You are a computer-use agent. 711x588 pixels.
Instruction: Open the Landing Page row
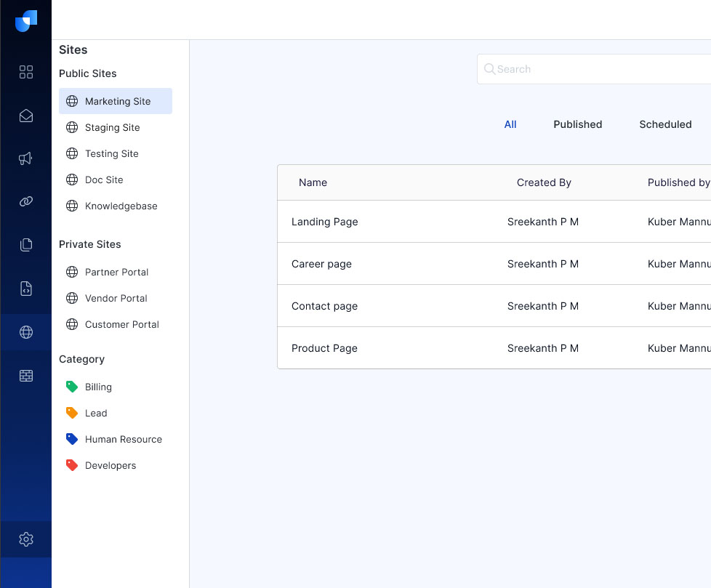point(494,222)
